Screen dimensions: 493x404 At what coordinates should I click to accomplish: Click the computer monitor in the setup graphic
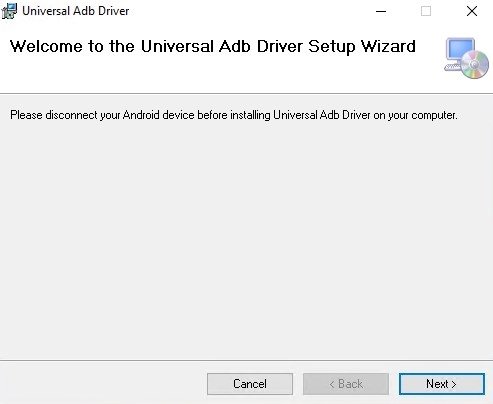(459, 53)
